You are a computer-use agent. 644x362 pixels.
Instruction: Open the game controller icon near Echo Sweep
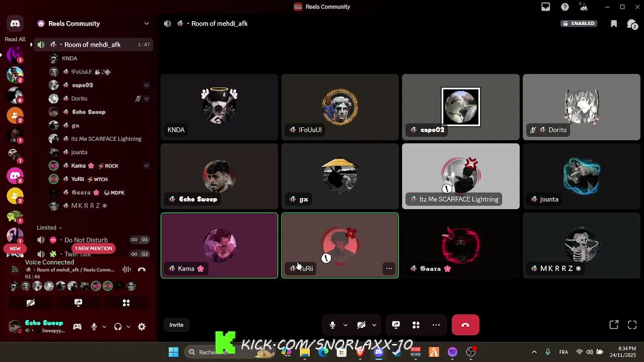[77, 327]
